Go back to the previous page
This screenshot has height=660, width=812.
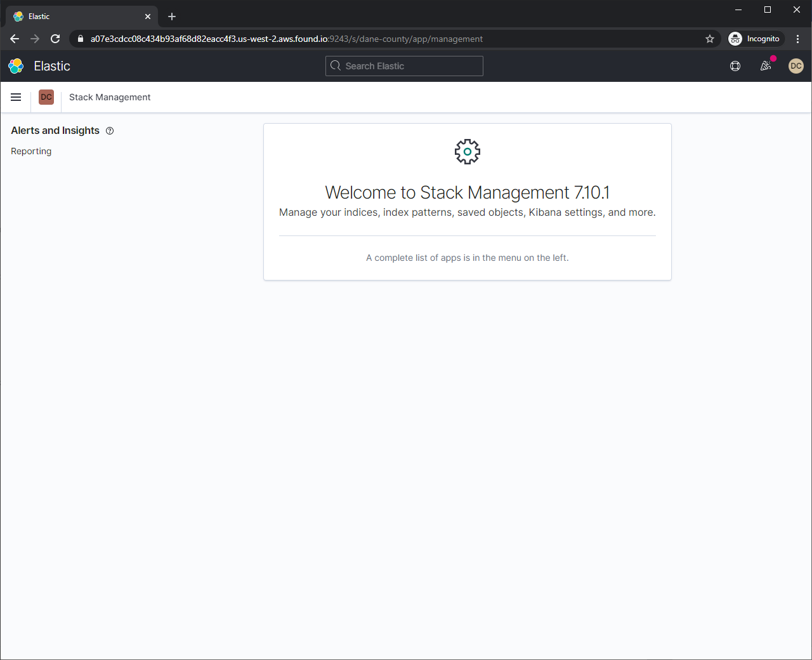15,39
